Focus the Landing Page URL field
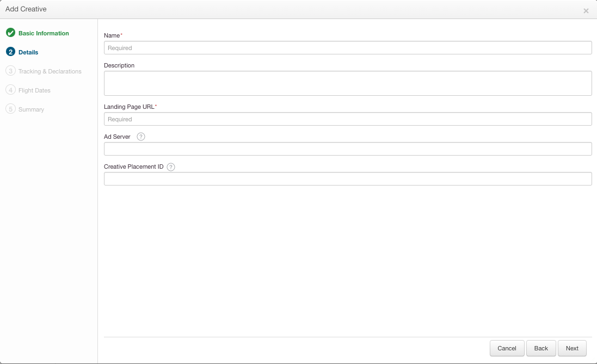597x364 pixels. [x=348, y=119]
